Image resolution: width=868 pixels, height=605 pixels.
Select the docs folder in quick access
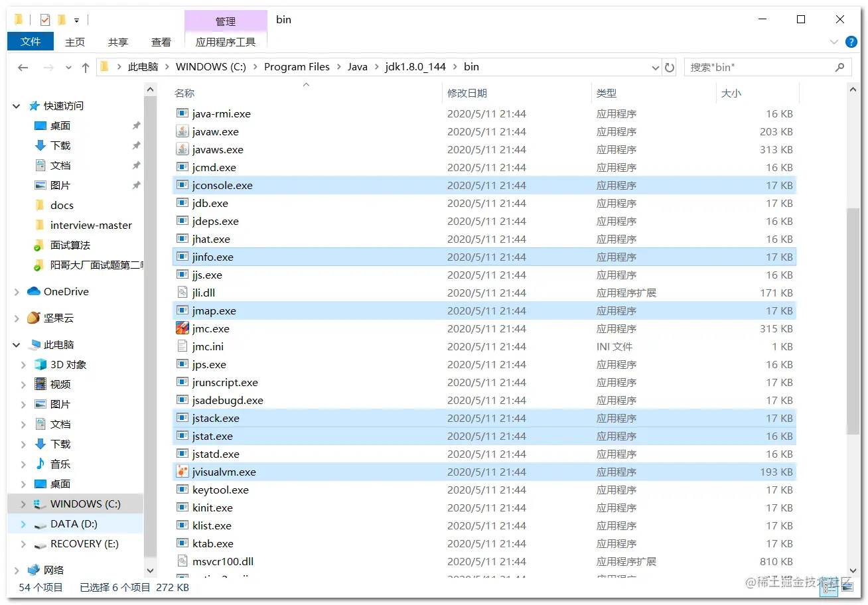click(x=62, y=206)
